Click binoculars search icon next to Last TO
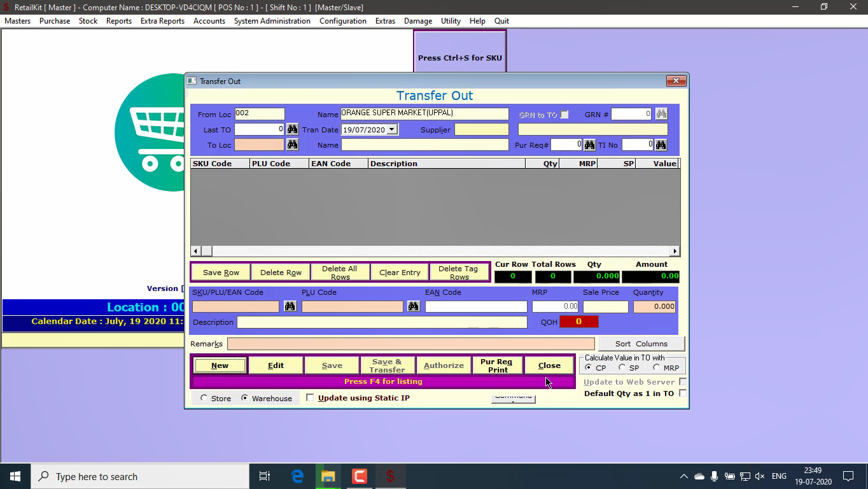Viewport: 868px width, 489px height. (292, 129)
